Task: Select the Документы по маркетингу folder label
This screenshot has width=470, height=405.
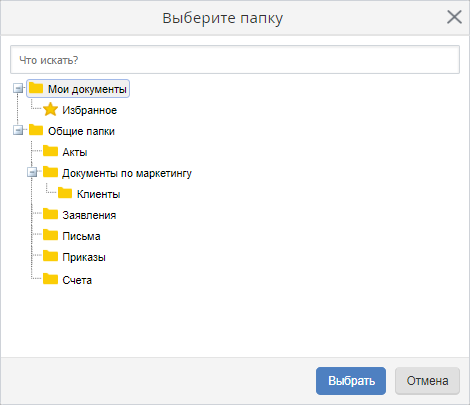Action: point(127,173)
